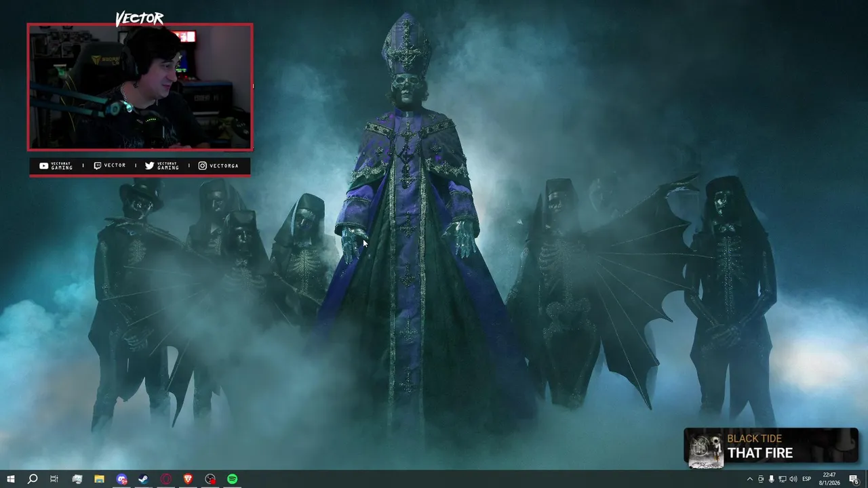Click the microphone tray icon
Viewport: 868px width, 488px height.
click(x=771, y=479)
